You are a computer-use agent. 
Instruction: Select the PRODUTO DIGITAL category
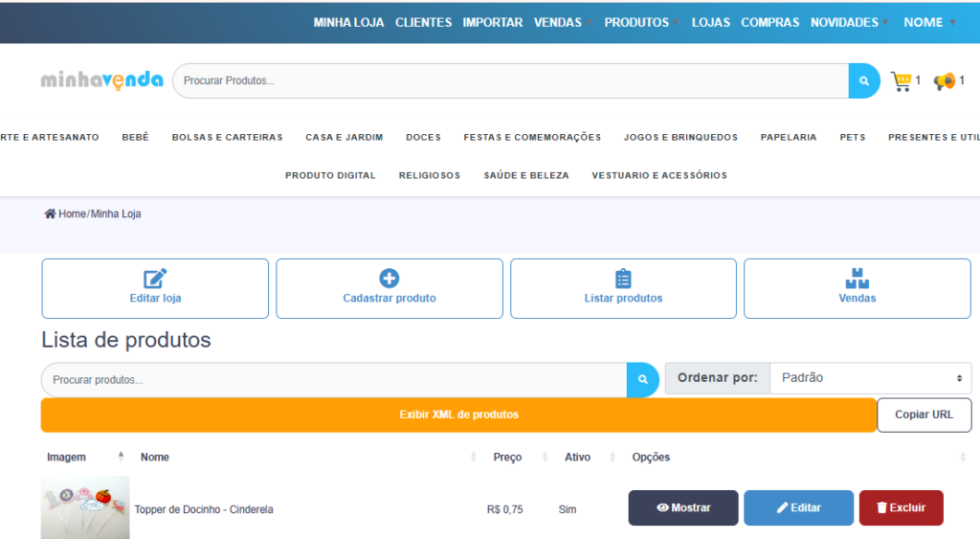coord(330,175)
